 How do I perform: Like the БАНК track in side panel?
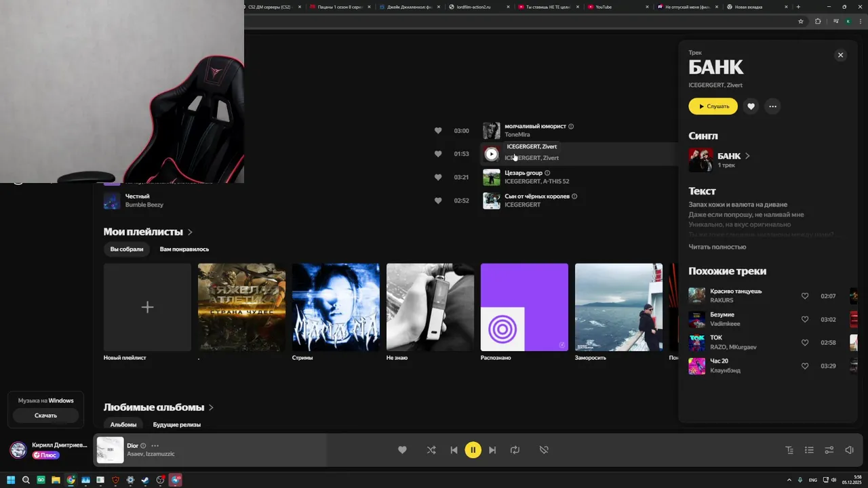(x=751, y=106)
